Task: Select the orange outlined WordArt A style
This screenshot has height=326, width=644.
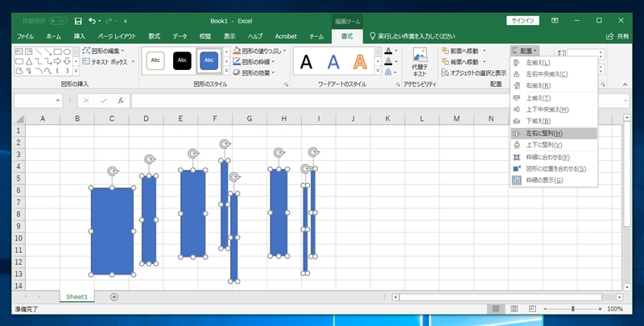Action: point(360,62)
